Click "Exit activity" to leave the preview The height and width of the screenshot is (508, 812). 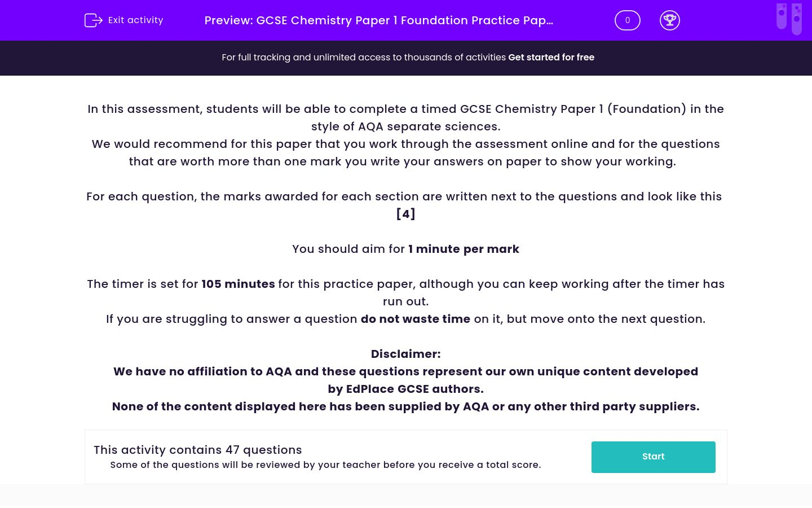coord(135,20)
